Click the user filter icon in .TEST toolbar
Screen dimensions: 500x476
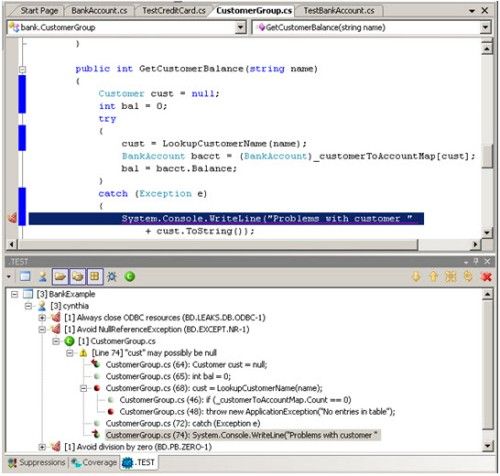(x=43, y=277)
